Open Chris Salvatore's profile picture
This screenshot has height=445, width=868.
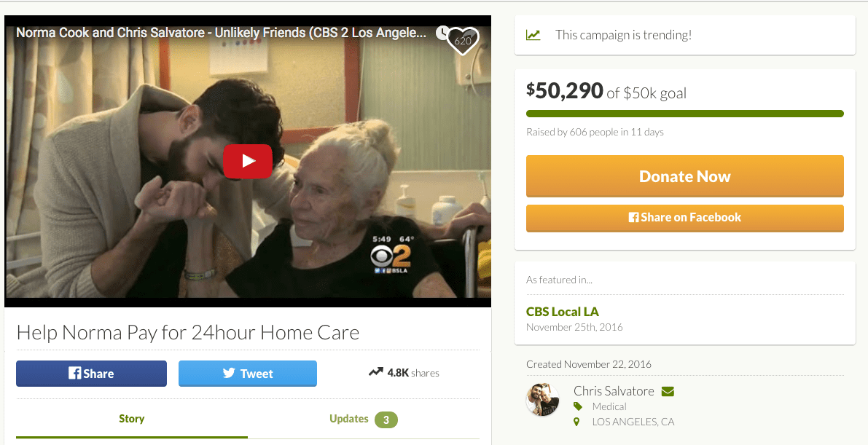coord(542,399)
